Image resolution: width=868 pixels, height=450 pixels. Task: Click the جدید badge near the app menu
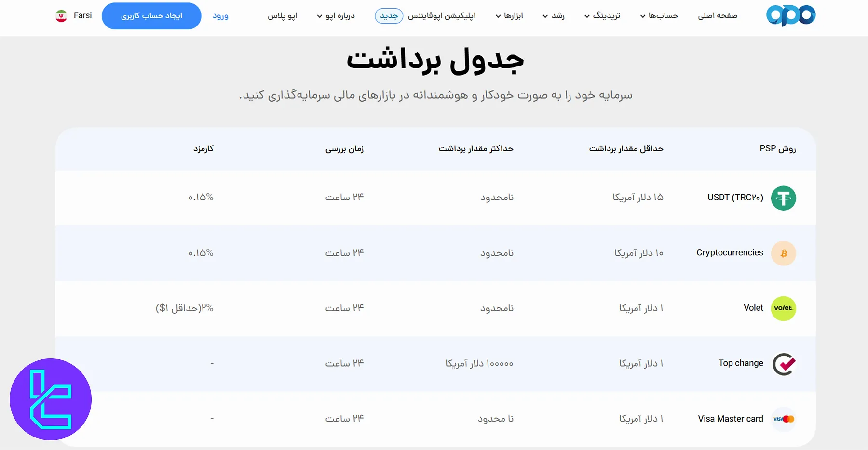tap(389, 15)
